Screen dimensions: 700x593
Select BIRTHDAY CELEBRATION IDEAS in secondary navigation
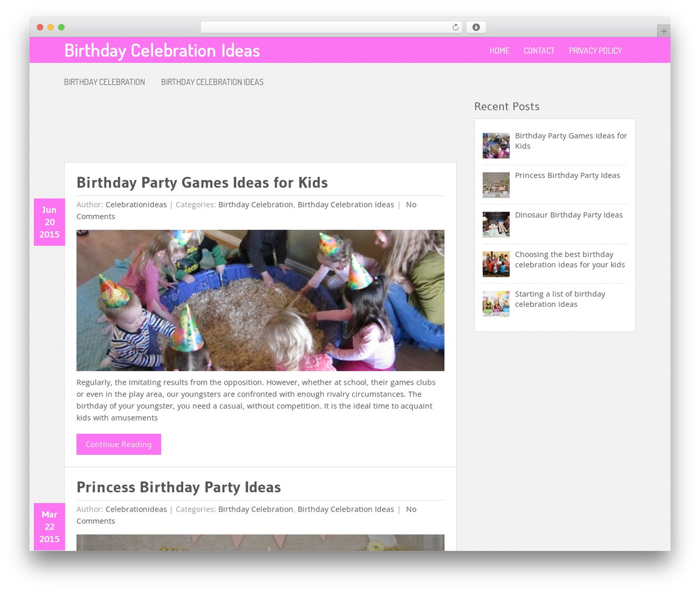tap(212, 82)
